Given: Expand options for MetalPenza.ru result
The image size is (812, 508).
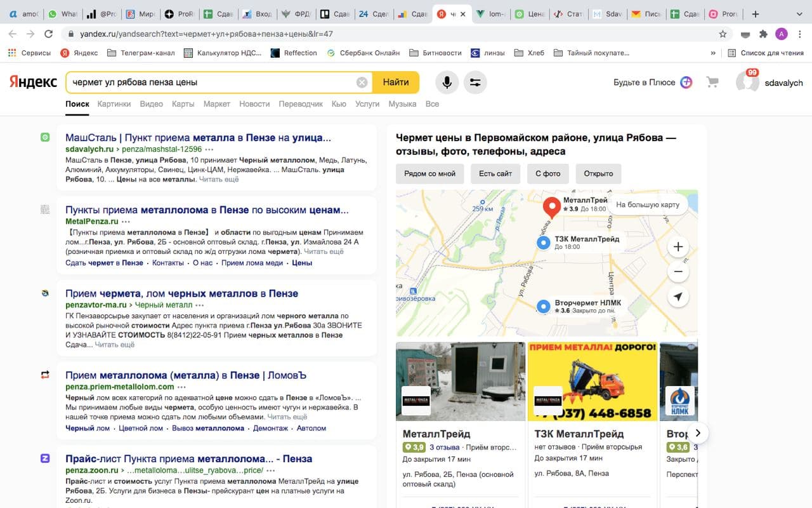Looking at the screenshot, I should (x=126, y=222).
